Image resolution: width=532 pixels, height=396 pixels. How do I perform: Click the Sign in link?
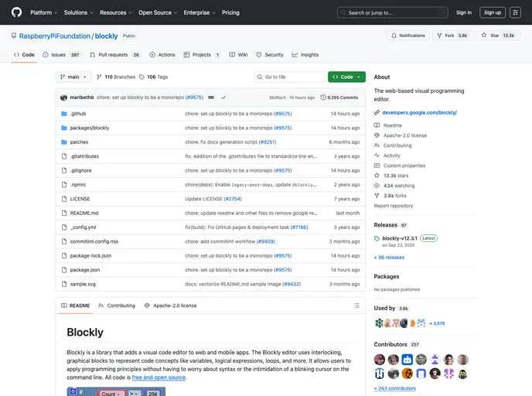point(464,12)
